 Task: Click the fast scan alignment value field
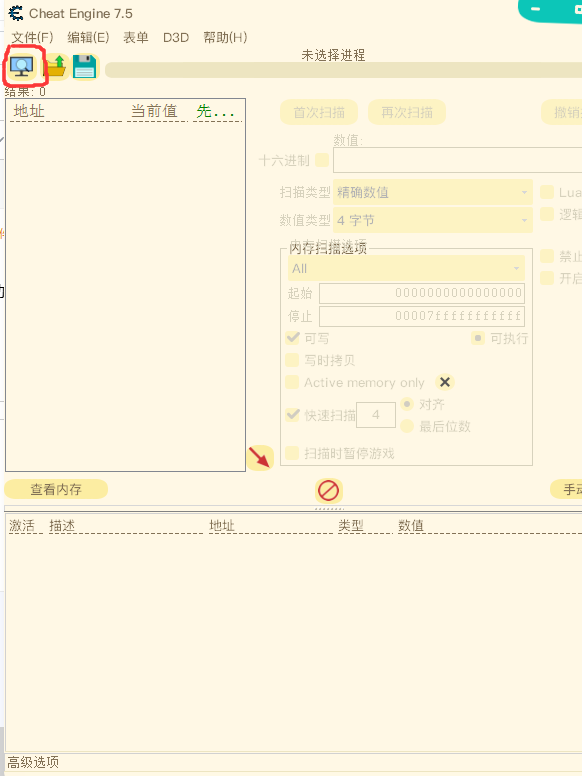point(376,415)
